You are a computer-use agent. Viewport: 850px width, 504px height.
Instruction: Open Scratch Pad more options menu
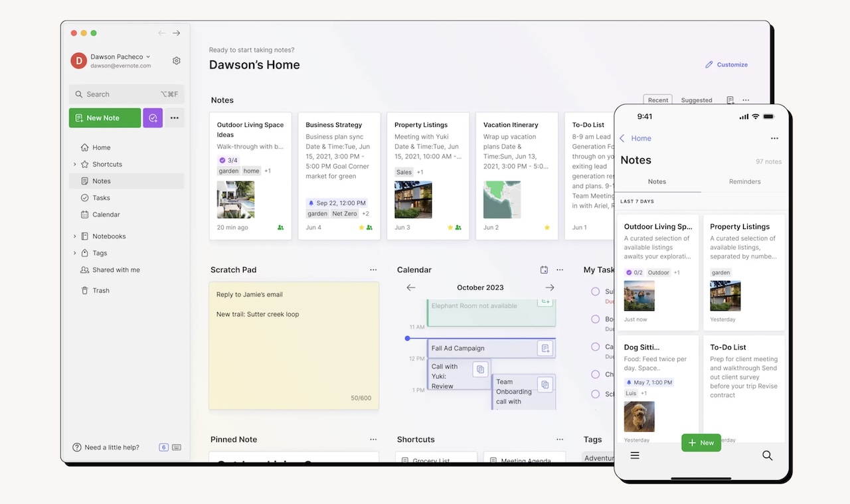coord(373,270)
